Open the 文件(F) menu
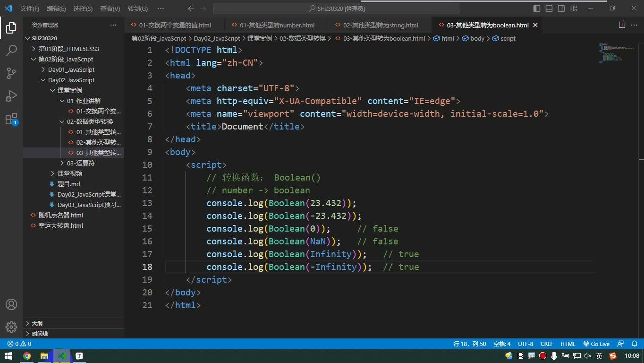Screen dimensions: 644x363 30,9
